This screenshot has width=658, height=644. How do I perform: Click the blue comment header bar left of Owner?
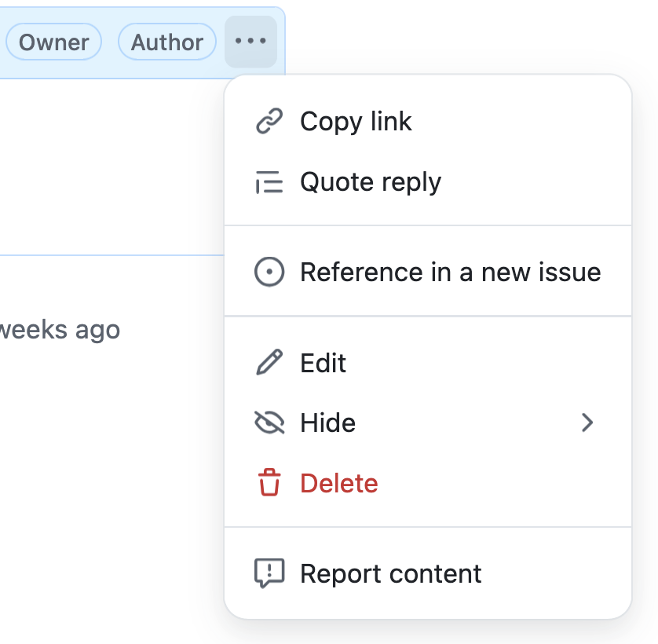(x=2, y=42)
